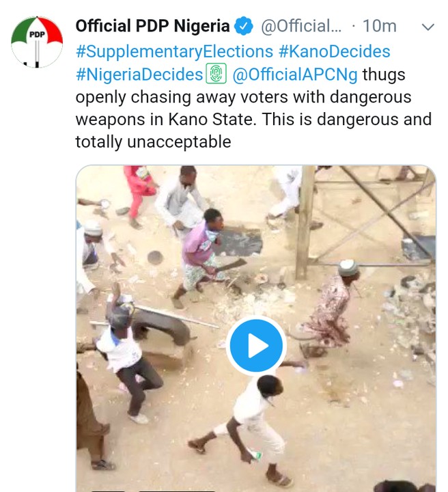
Task: Open the #SupplementaryElections hashtag
Action: 173,51
